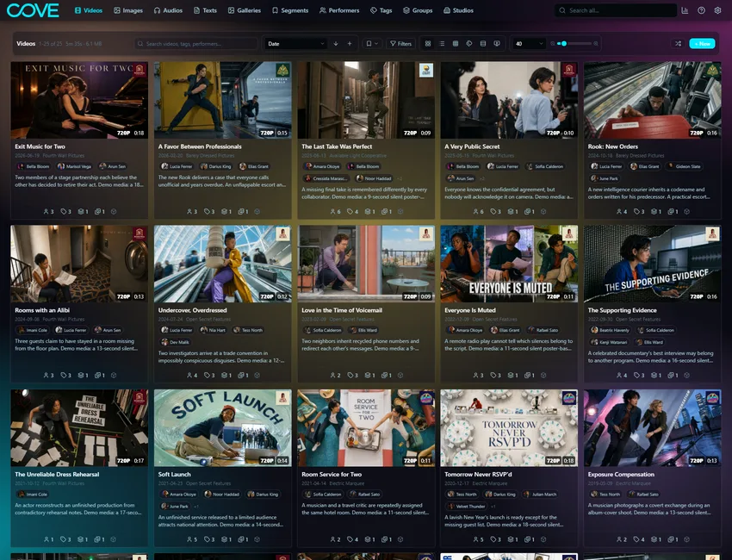Open Love in the Time of Voicemail thumbnail
The image size is (732, 560).
[x=366, y=264]
